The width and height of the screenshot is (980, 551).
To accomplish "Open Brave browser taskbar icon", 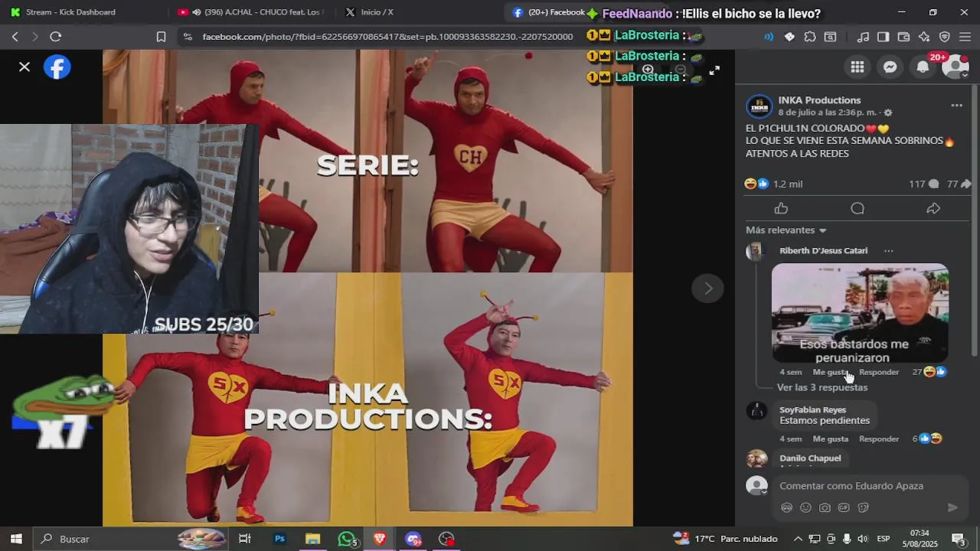I will point(380,539).
